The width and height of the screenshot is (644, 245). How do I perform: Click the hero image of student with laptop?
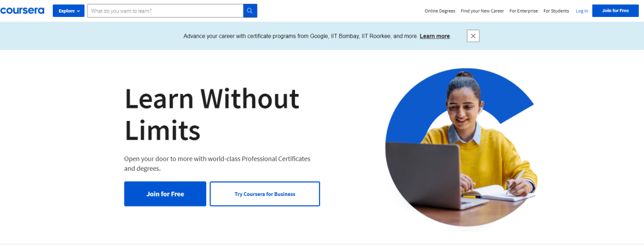[461, 148]
